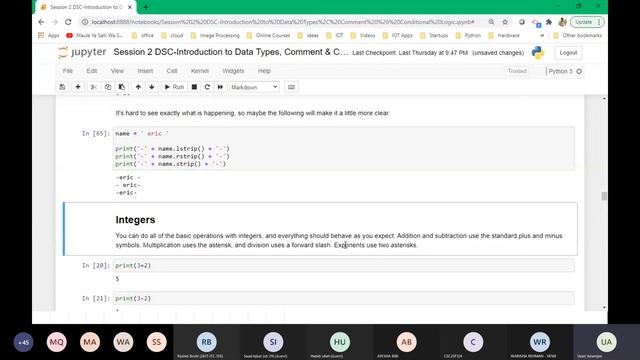Click the Jupyter logo

(x=82, y=52)
